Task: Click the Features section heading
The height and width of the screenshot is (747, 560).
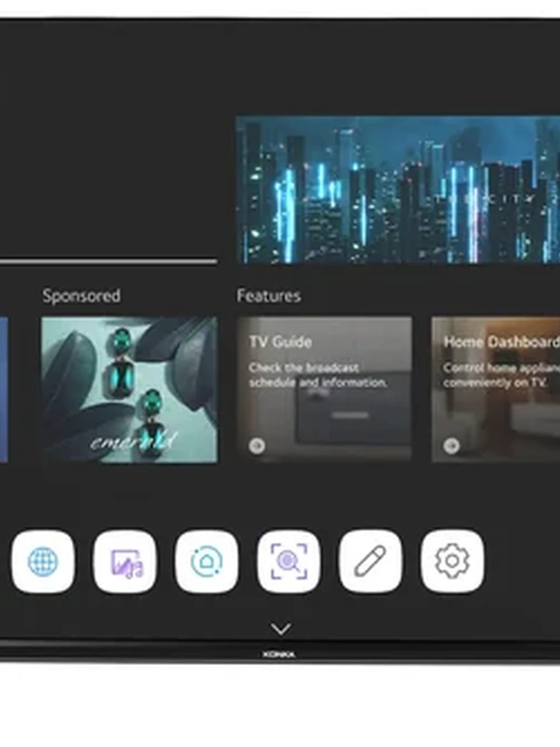Action: (x=268, y=296)
